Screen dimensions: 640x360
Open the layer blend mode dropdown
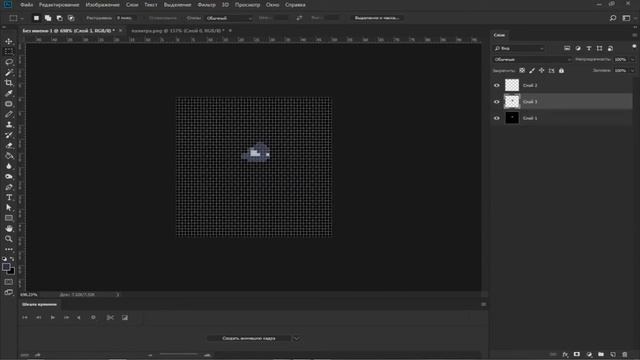[532, 60]
